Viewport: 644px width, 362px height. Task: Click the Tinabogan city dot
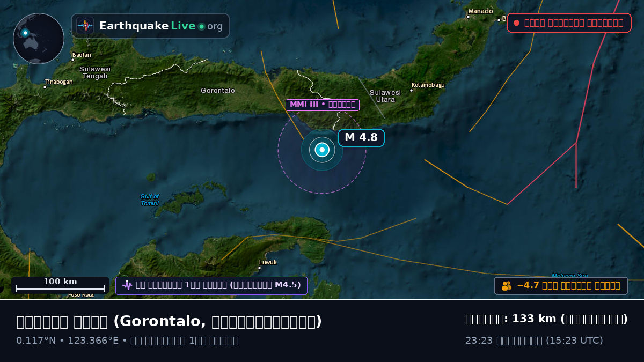(x=45, y=87)
